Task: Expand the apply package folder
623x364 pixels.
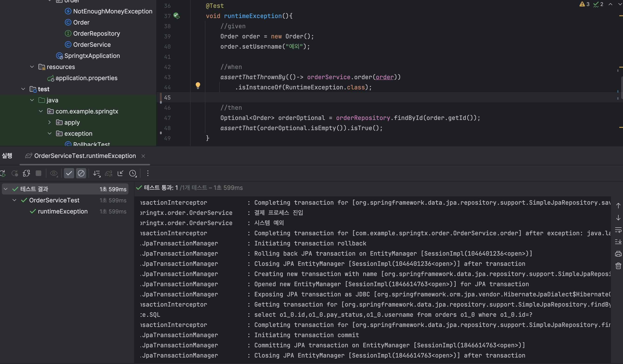Action: coord(49,122)
